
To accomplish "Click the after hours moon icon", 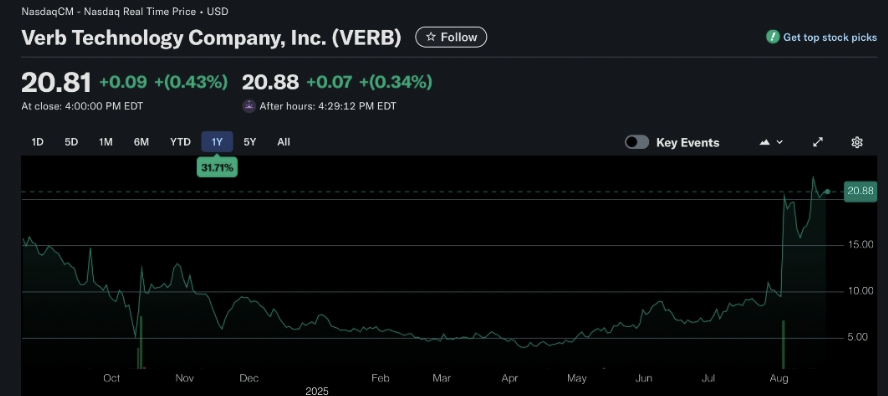I will point(249,106).
